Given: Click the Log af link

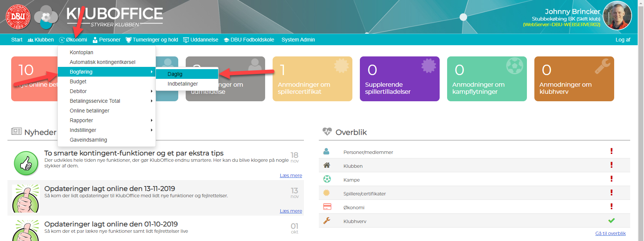Looking at the screenshot, I should (x=622, y=40).
